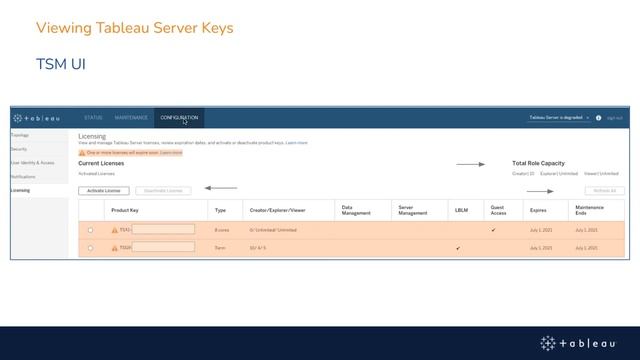Click the Total Role Capacity heading
This screenshot has width=640, height=360.
point(538,163)
